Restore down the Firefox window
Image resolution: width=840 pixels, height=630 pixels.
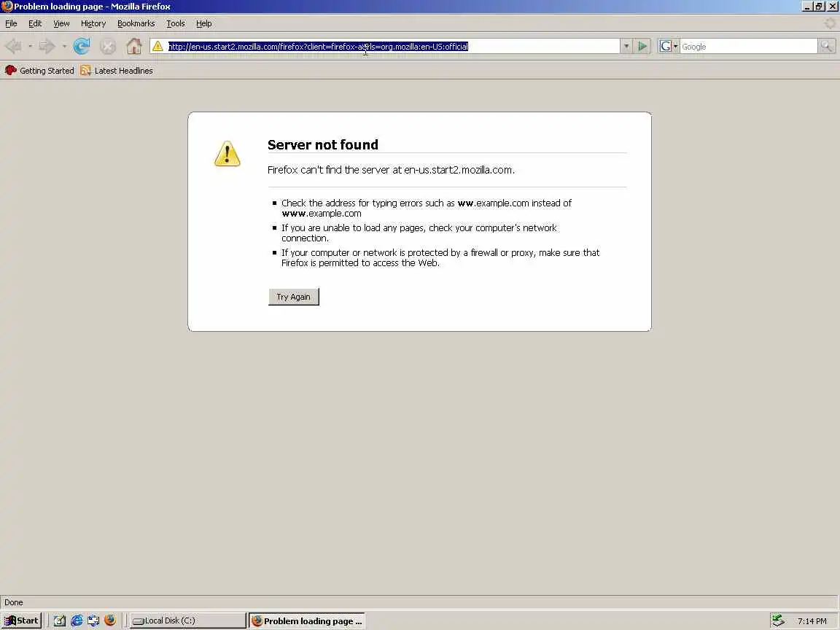[x=819, y=7]
